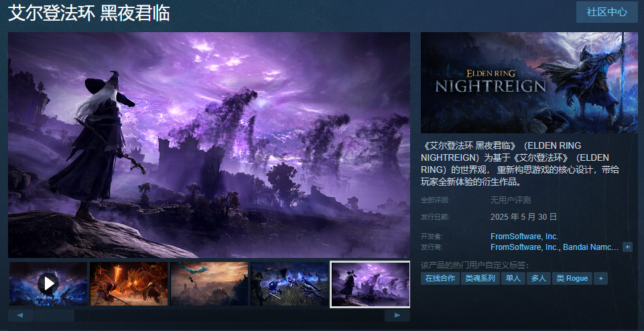Select the orange fire battle screenshot thumbnail
The width and height of the screenshot is (644, 331).
click(129, 284)
